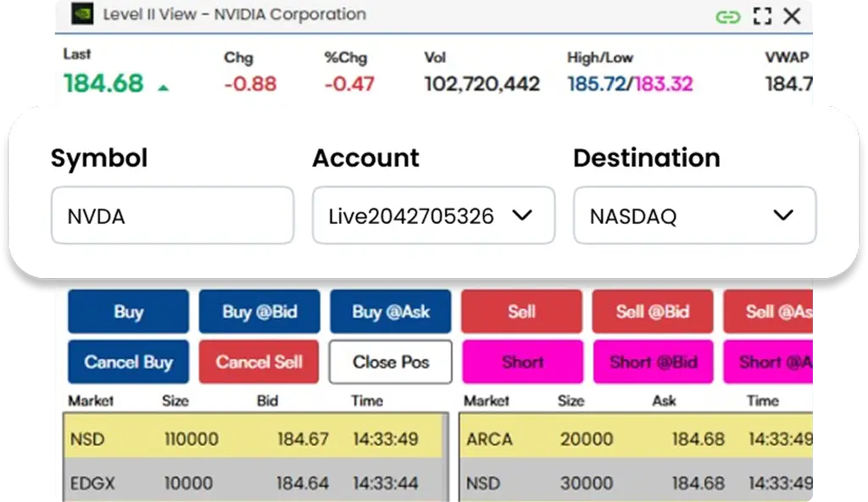This screenshot has width=868, height=502.
Task: Click the magenta Short button
Action: [x=522, y=362]
